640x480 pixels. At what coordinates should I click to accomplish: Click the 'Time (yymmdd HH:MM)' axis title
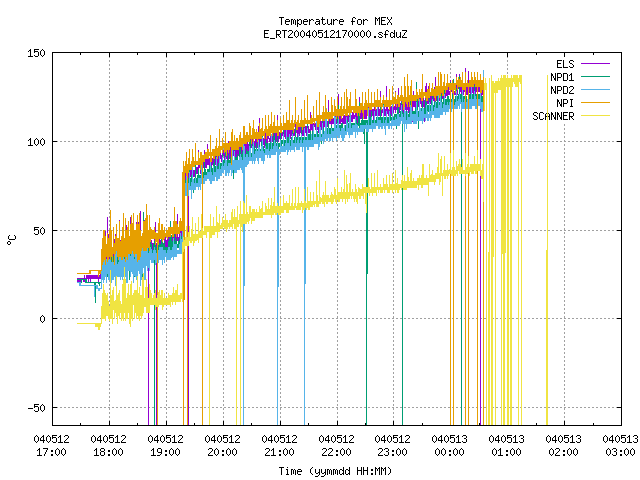coord(335,471)
